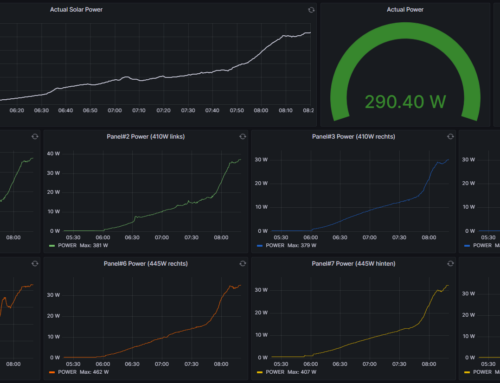Click refresh icon on Panel#2 Power panel
Viewport: 500px width, 383px height.
pyautogui.click(x=243, y=136)
